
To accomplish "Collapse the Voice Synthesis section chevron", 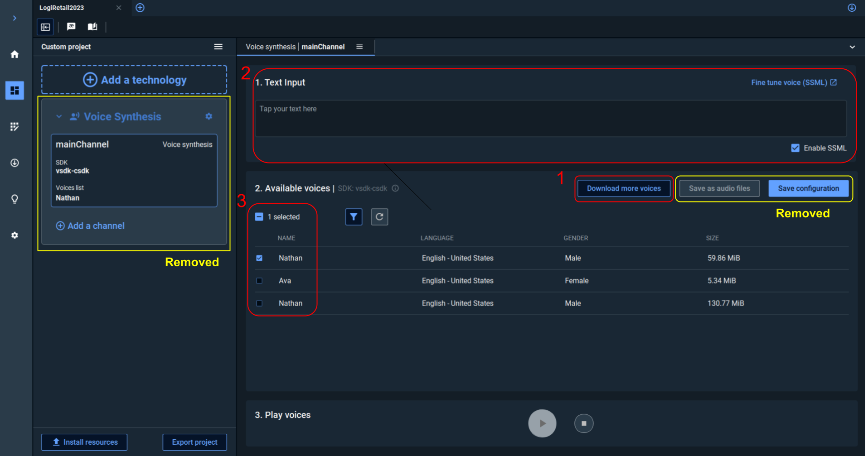I will coord(59,116).
